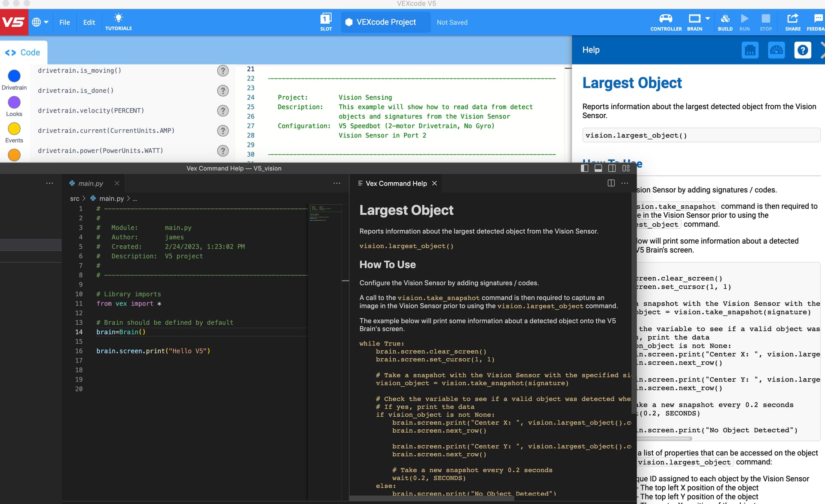The height and width of the screenshot is (504, 825).
Task: Run the project
Action: click(745, 22)
